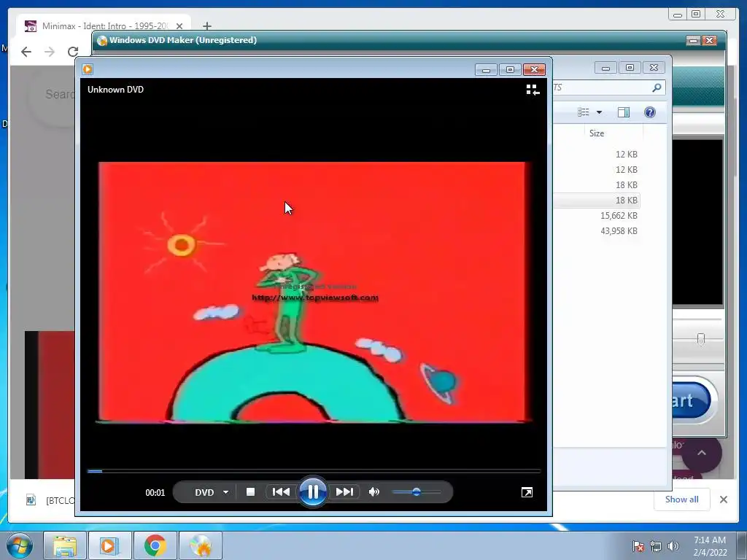Click the 00:01 elapsed time display
747x560 pixels.
155,493
